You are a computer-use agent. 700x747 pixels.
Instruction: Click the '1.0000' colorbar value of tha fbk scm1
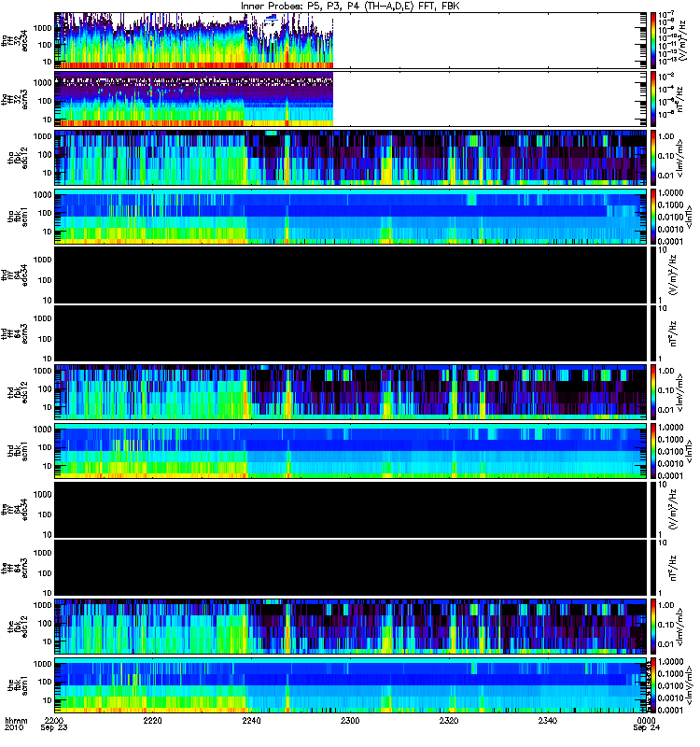point(670,193)
